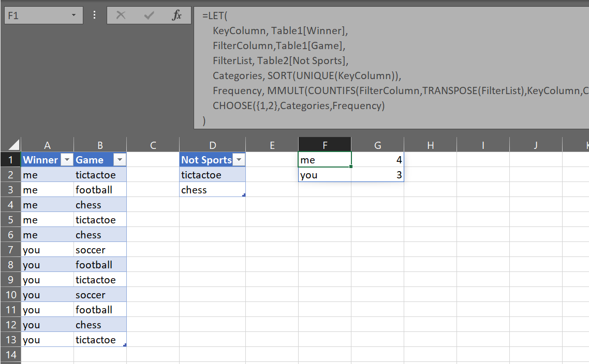Click the Table2 resize handle at D3

[x=244, y=195]
